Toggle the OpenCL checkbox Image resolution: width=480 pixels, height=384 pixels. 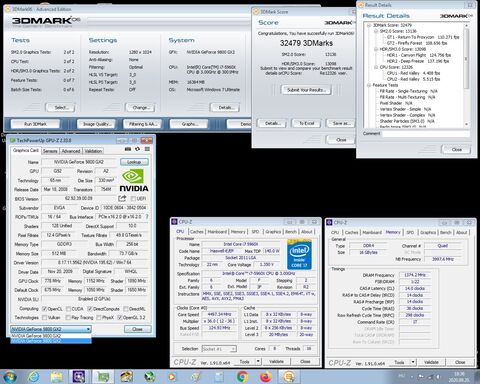point(44,309)
